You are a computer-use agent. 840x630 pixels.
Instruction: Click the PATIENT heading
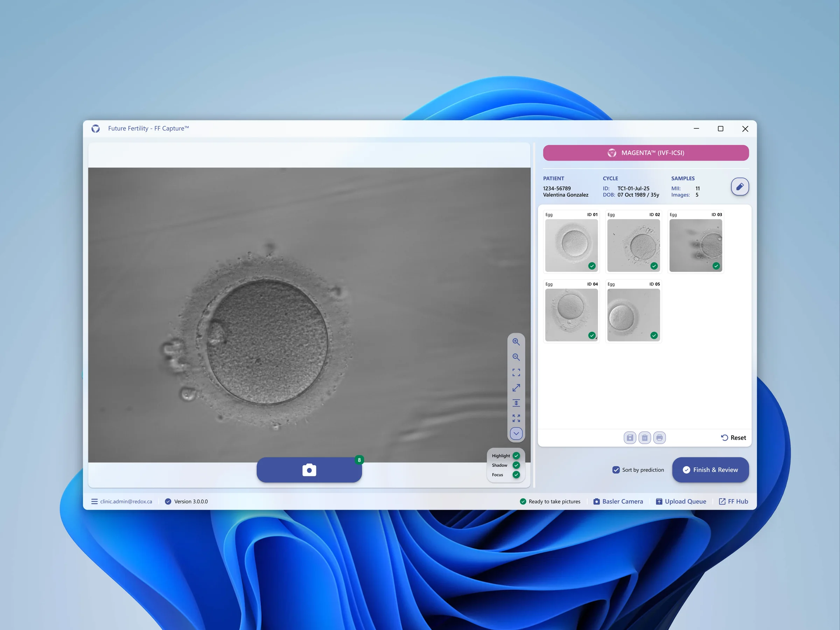(553, 178)
